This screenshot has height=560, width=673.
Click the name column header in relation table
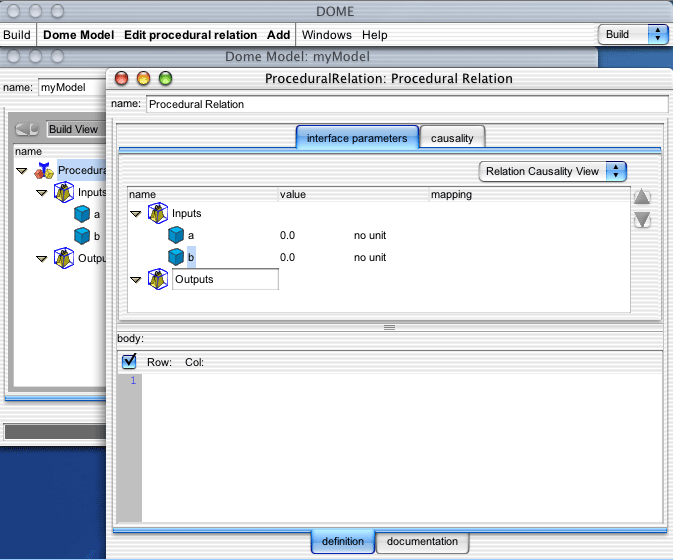click(203, 194)
